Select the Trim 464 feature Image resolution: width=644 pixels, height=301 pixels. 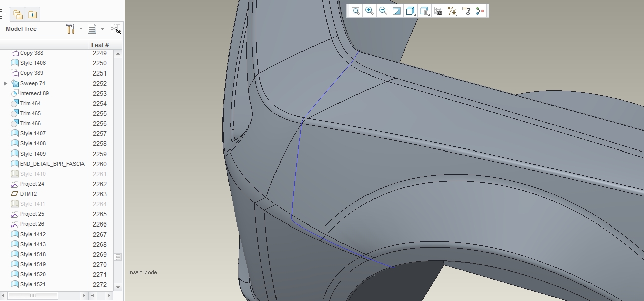pos(30,103)
